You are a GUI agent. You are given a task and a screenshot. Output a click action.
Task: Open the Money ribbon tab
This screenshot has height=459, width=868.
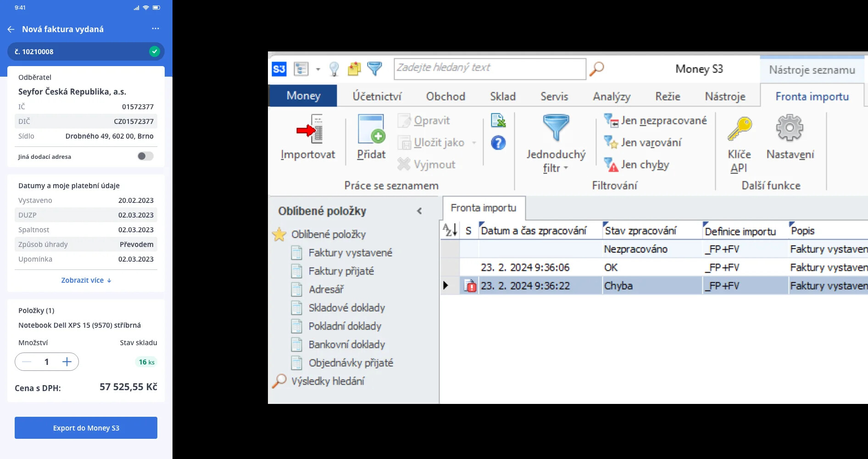303,96
